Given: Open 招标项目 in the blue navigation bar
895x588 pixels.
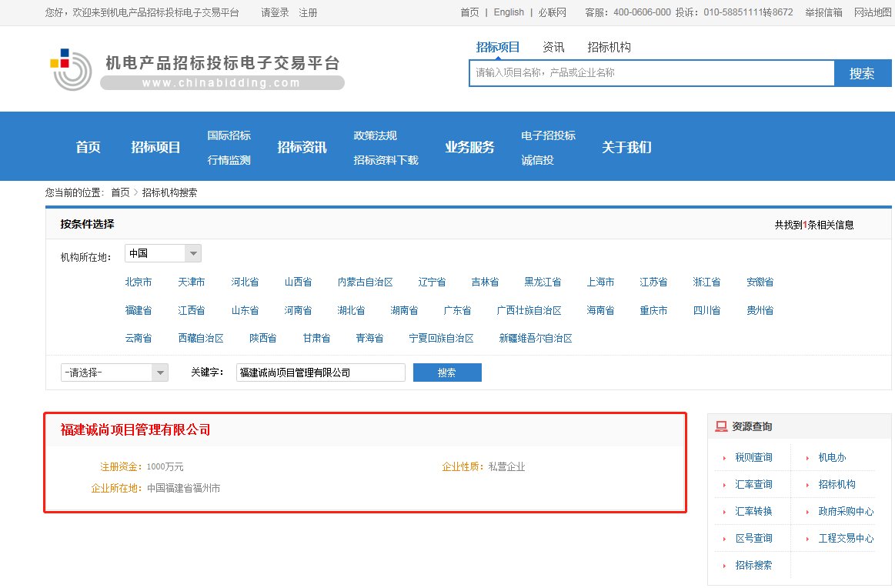Looking at the screenshot, I should coord(155,147).
